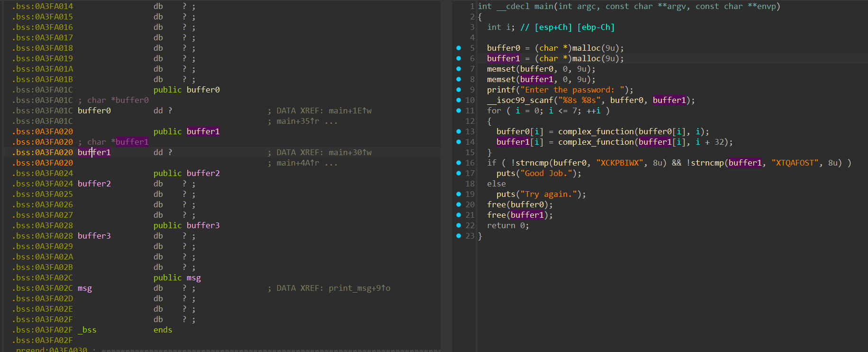Select 'buffer0' label on the dd line
This screenshot has height=352, width=868.
point(94,111)
